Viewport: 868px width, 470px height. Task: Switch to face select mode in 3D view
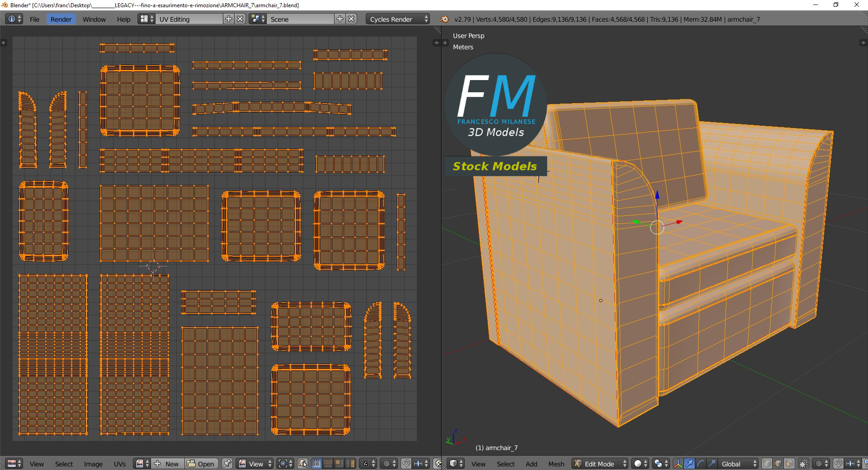click(789, 464)
